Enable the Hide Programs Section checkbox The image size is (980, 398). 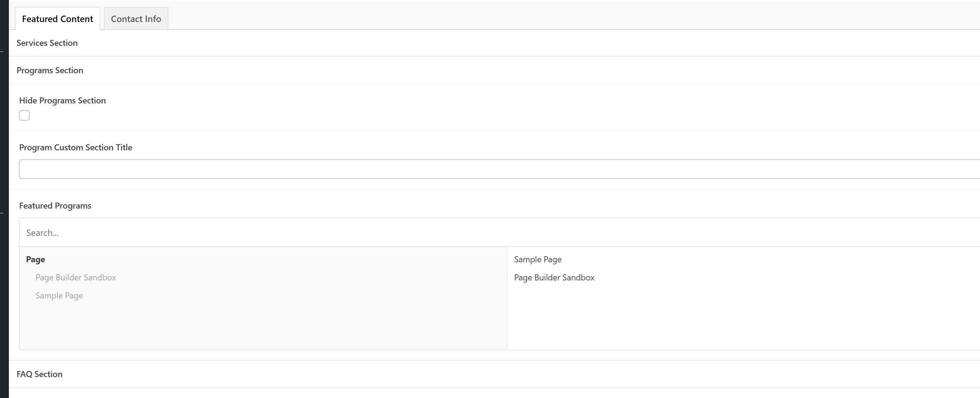(24, 115)
